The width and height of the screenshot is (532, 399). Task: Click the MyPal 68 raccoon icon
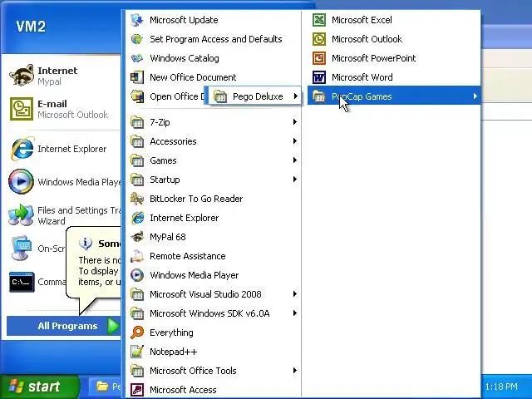[137, 237]
